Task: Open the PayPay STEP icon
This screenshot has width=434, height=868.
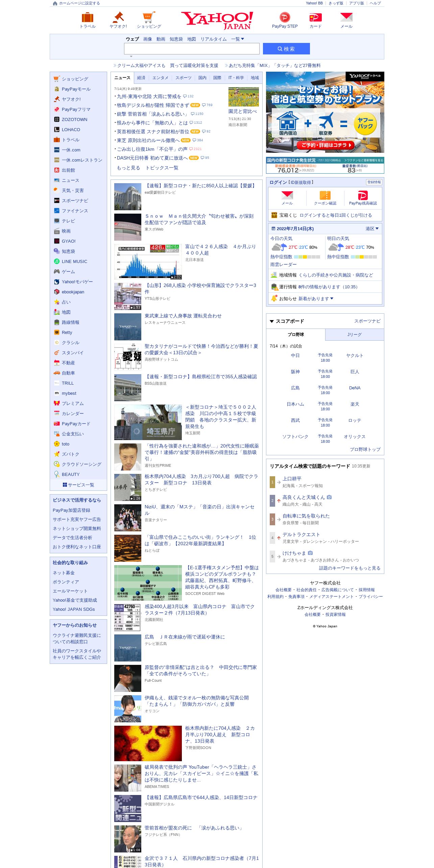Action: 285,17
